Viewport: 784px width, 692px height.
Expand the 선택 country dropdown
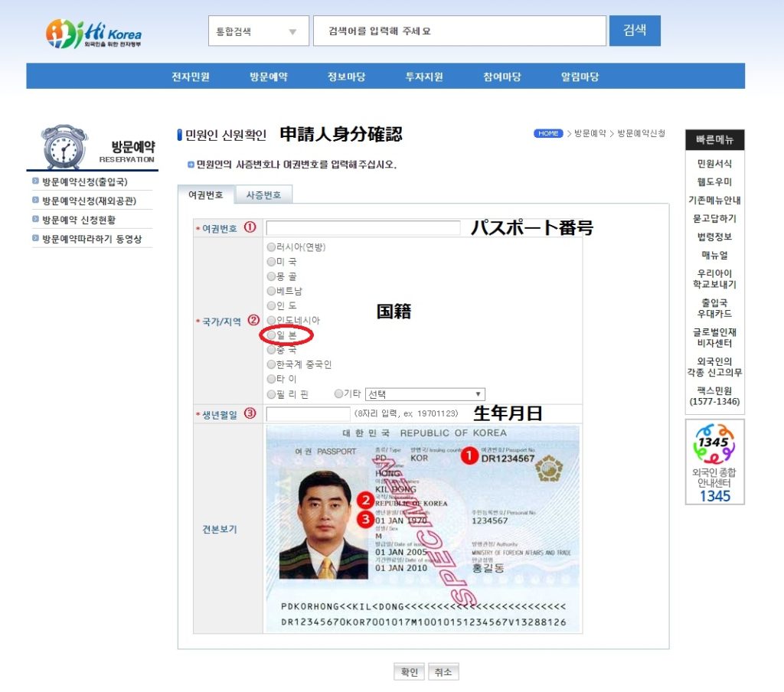pos(425,394)
